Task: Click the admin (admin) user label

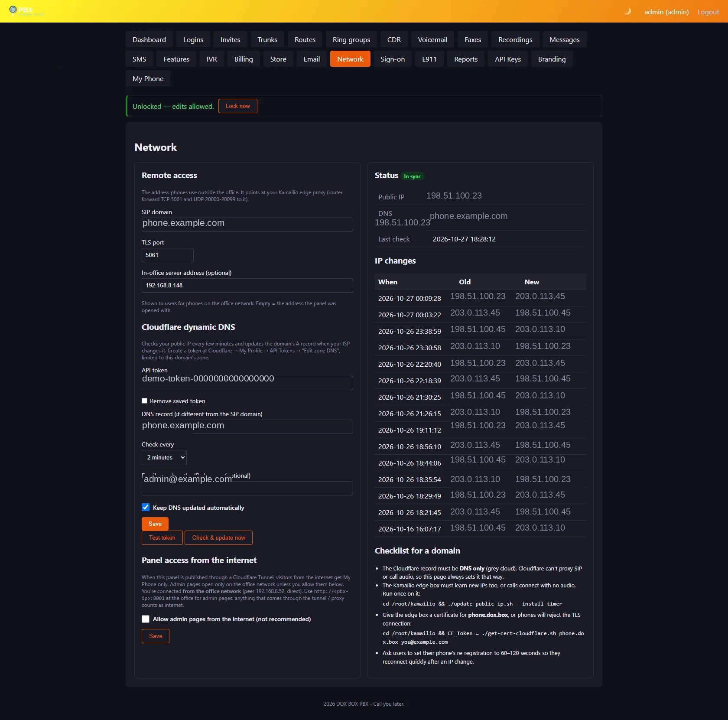Action: (x=666, y=12)
